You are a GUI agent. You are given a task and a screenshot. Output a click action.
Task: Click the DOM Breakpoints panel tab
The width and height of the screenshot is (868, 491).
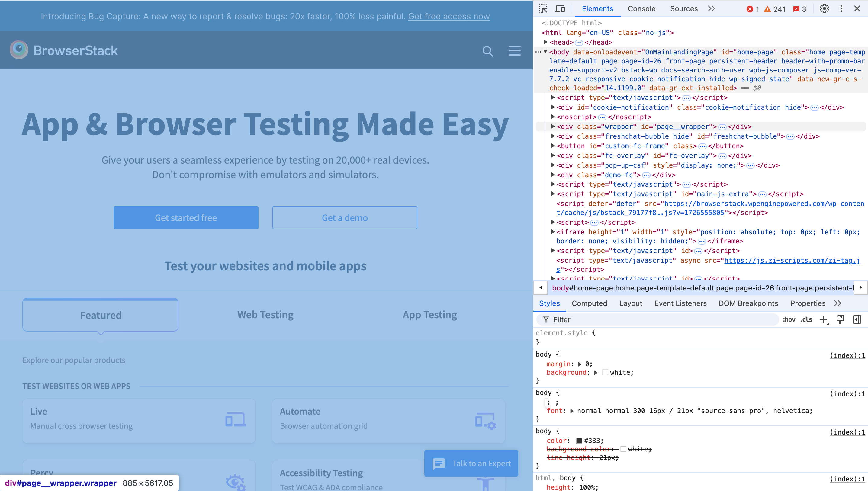pos(747,303)
